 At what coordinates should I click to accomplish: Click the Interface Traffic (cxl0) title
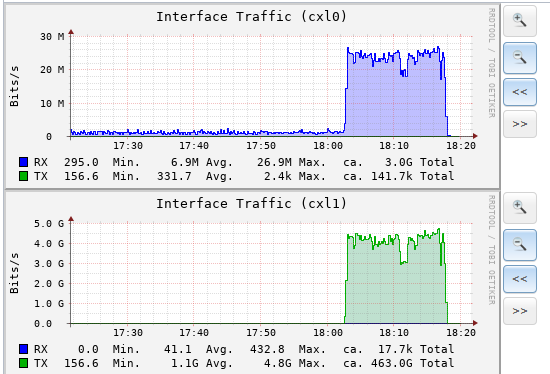point(251,16)
